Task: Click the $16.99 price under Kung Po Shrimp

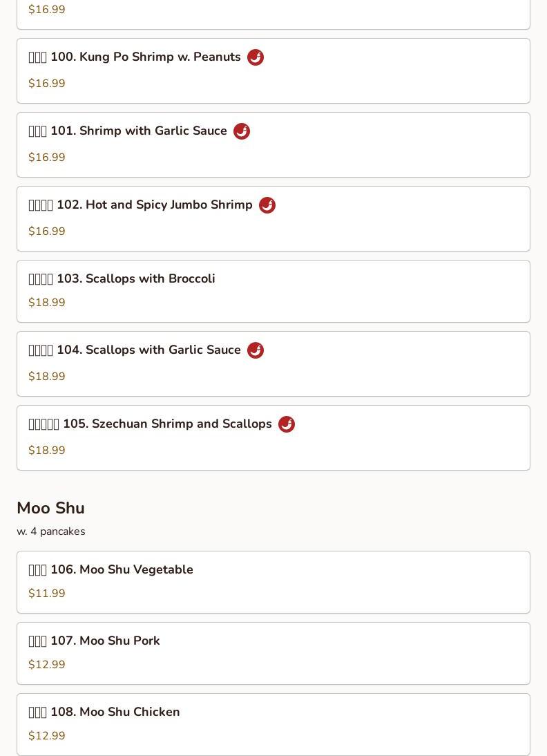Action: (x=47, y=84)
